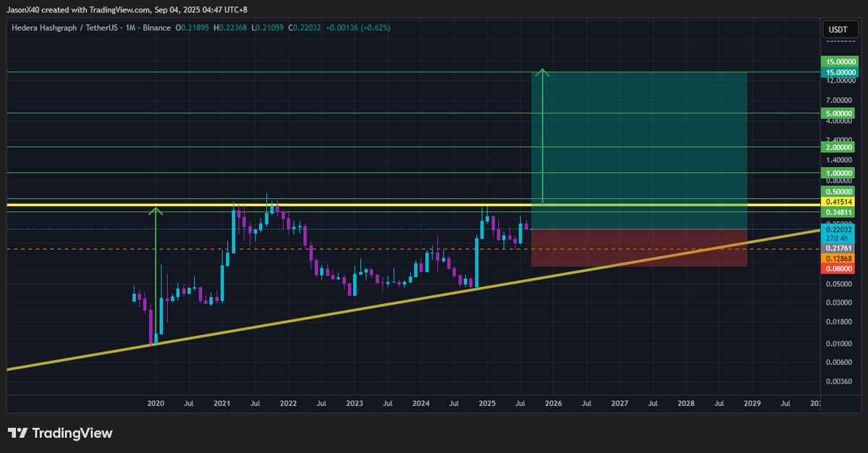Viewport: 868px width, 453px height.
Task: Click the 2028 label on time axis
Action: tap(686, 402)
